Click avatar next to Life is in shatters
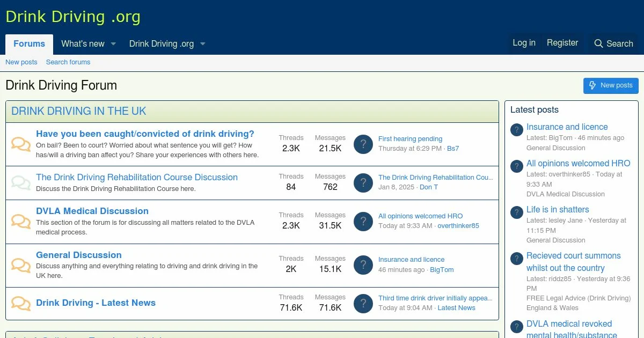Screen dimensions: 644x338 click(x=516, y=212)
